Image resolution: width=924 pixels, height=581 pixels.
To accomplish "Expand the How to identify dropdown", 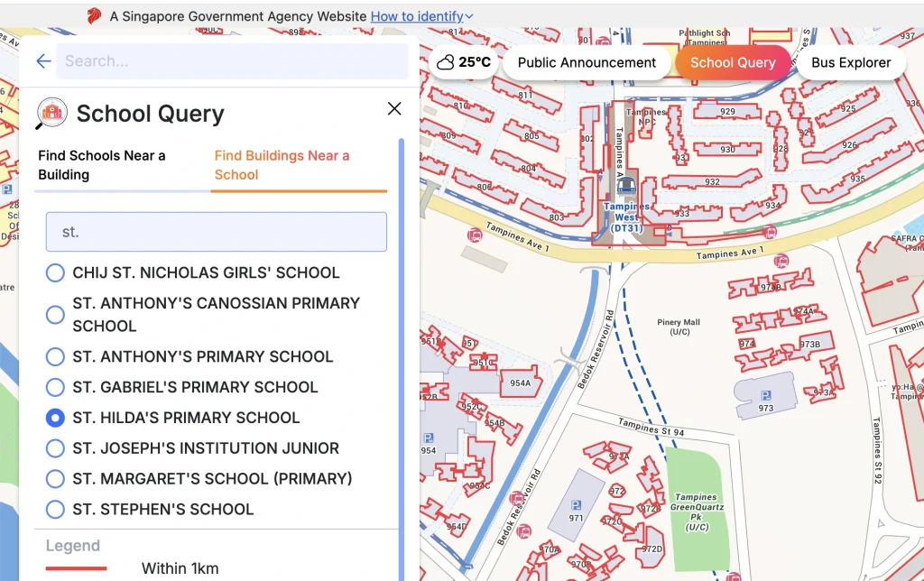I will (422, 16).
